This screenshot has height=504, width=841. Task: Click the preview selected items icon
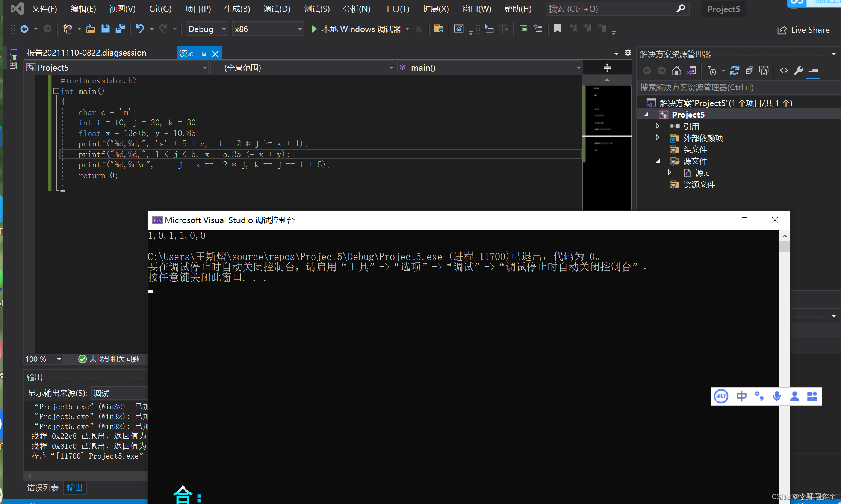[813, 71]
